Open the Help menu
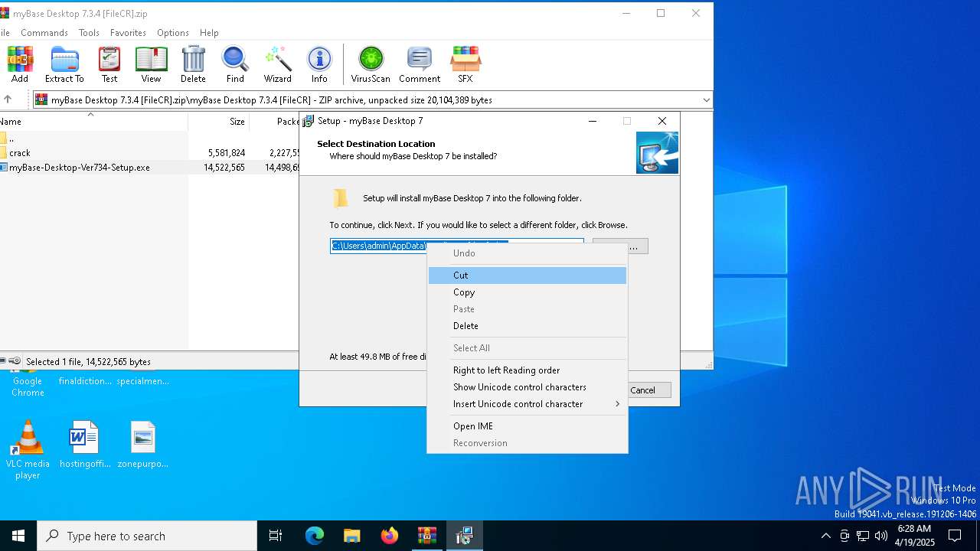 (209, 33)
